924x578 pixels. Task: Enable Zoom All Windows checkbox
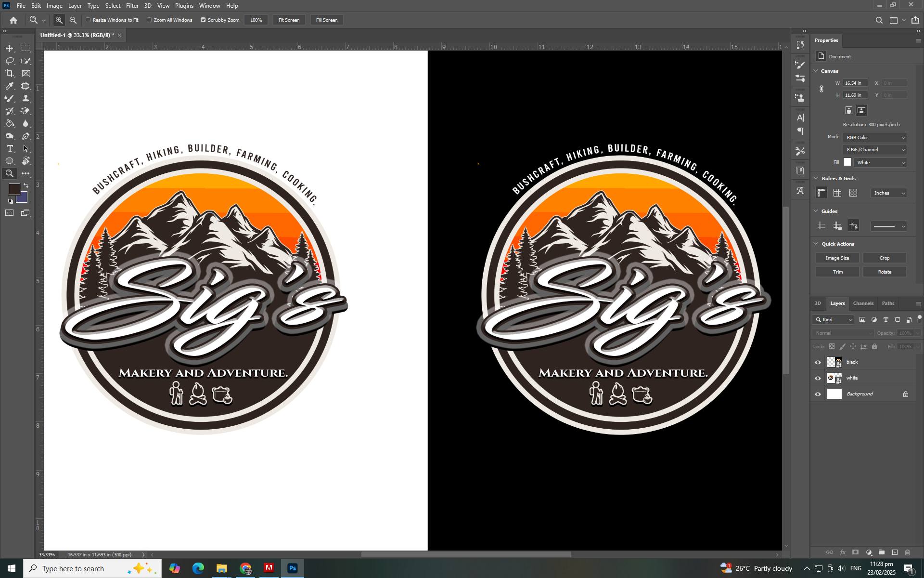(x=149, y=20)
